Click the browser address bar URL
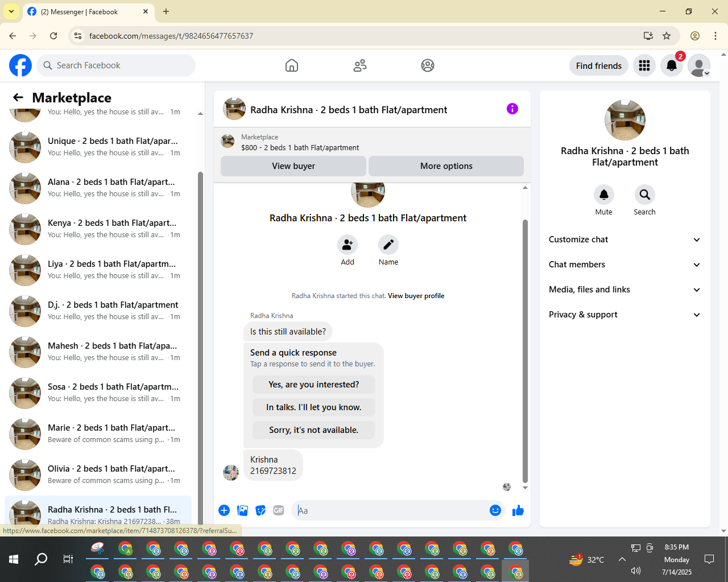The width and height of the screenshot is (728, 582). pyautogui.click(x=171, y=36)
